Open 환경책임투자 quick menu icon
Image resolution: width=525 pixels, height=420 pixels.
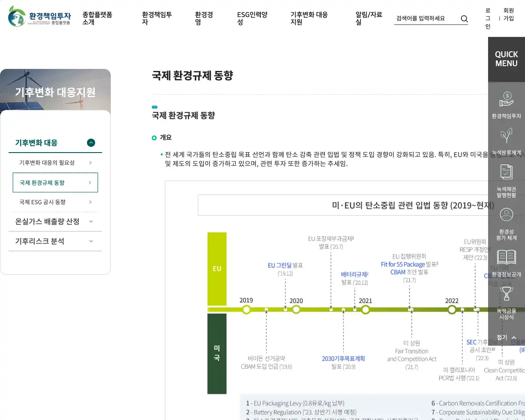click(x=506, y=99)
